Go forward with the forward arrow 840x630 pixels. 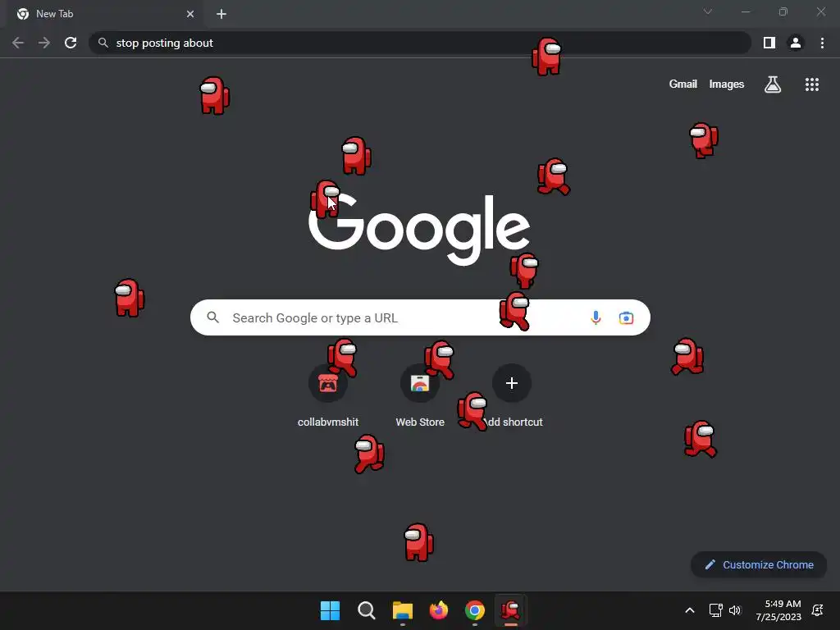click(44, 43)
